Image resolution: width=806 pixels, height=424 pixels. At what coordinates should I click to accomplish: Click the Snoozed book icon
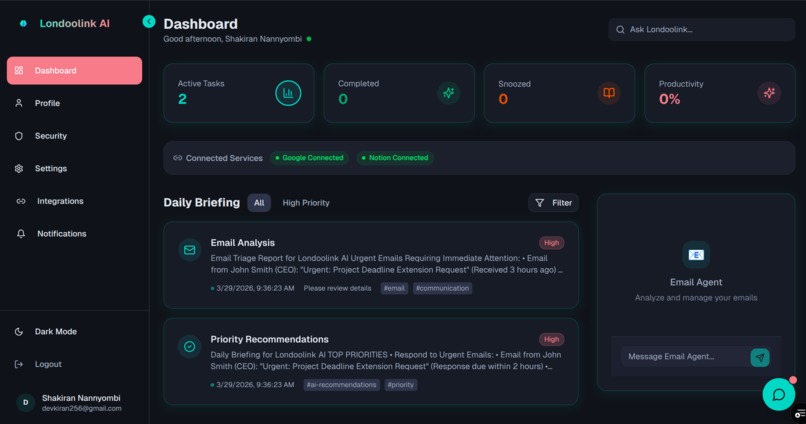click(x=609, y=93)
